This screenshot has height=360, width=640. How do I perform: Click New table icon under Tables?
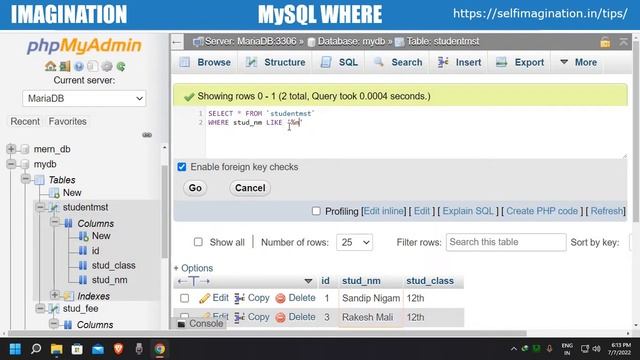(54, 193)
